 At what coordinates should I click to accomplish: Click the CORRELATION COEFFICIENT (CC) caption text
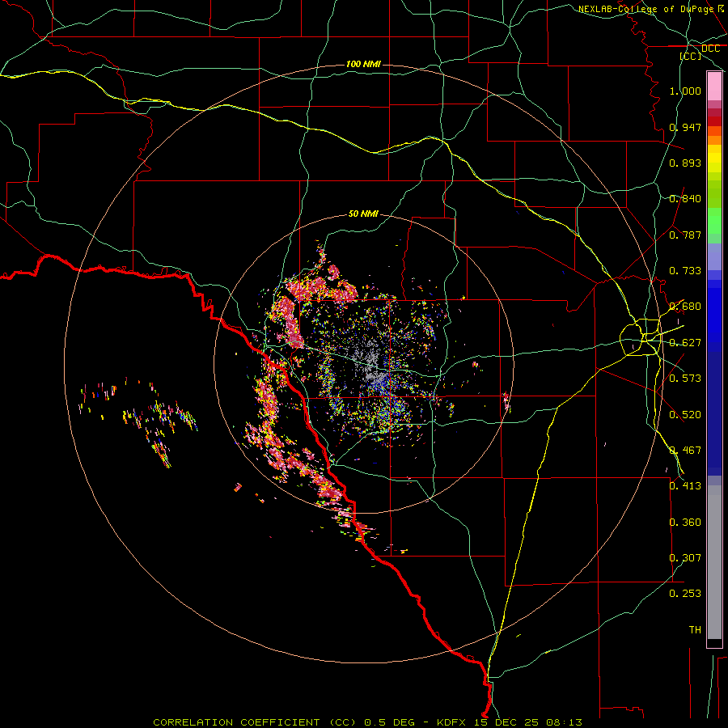[x=255, y=722]
